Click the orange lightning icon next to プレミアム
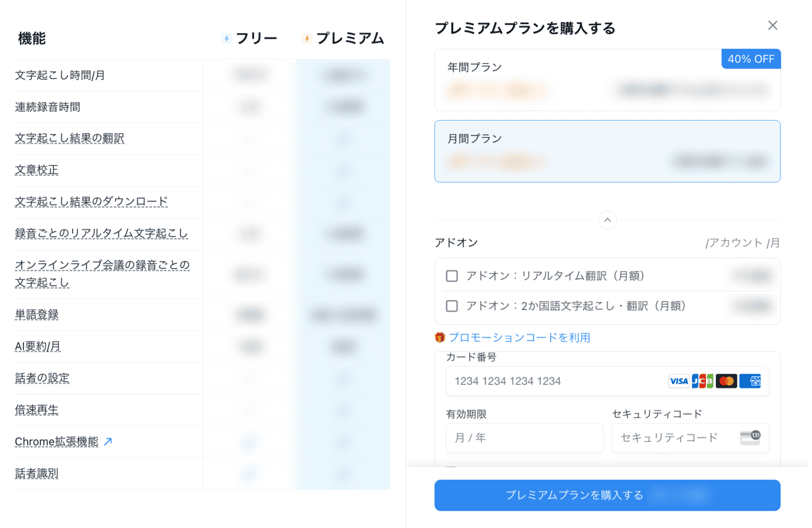The width and height of the screenshot is (812, 528). click(307, 39)
